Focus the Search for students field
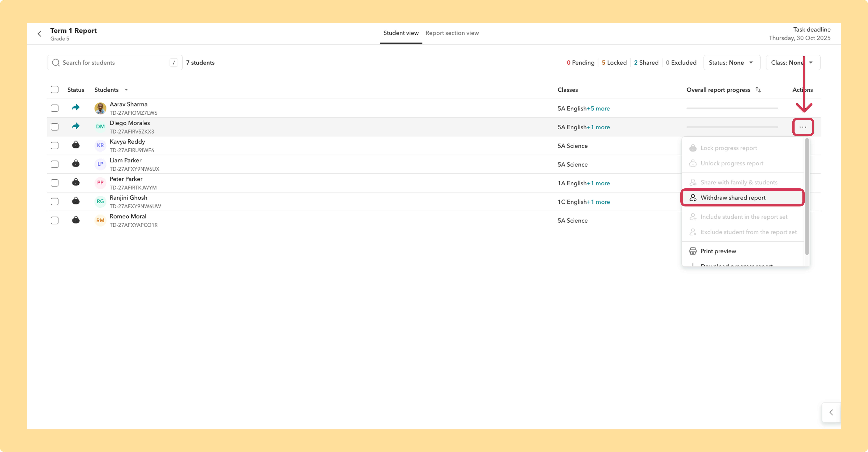The height and width of the screenshot is (452, 868). click(x=115, y=63)
